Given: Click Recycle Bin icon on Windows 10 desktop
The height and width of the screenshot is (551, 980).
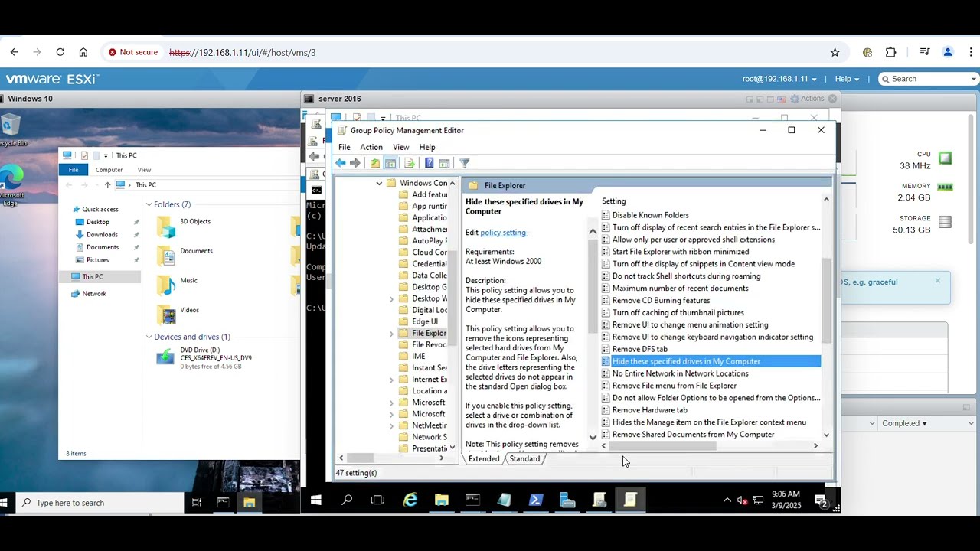Looking at the screenshot, I should pos(11,130).
